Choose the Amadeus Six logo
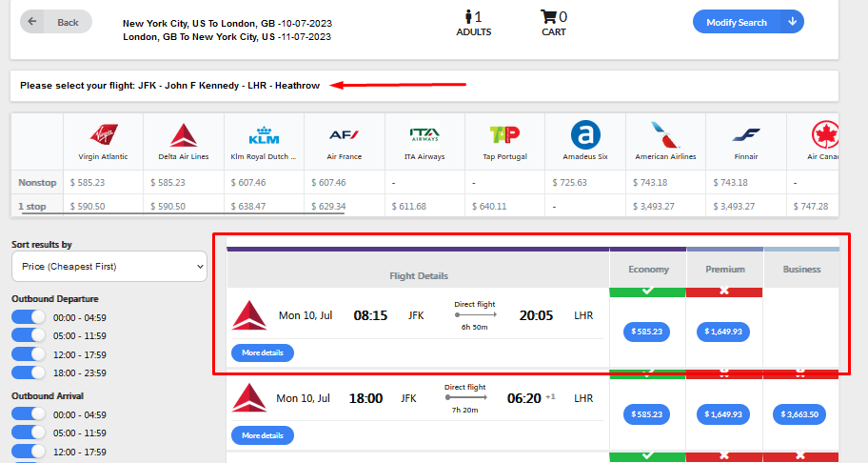The image size is (868, 463). [585, 134]
